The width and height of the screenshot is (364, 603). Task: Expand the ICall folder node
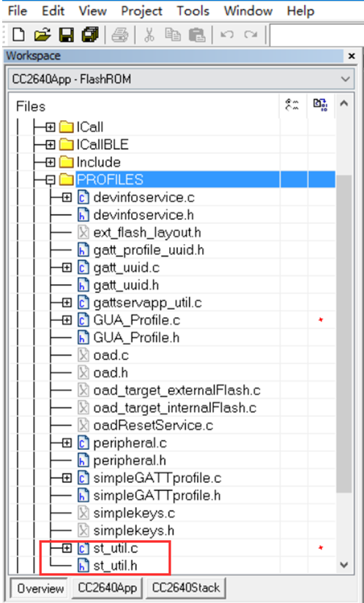pos(51,127)
